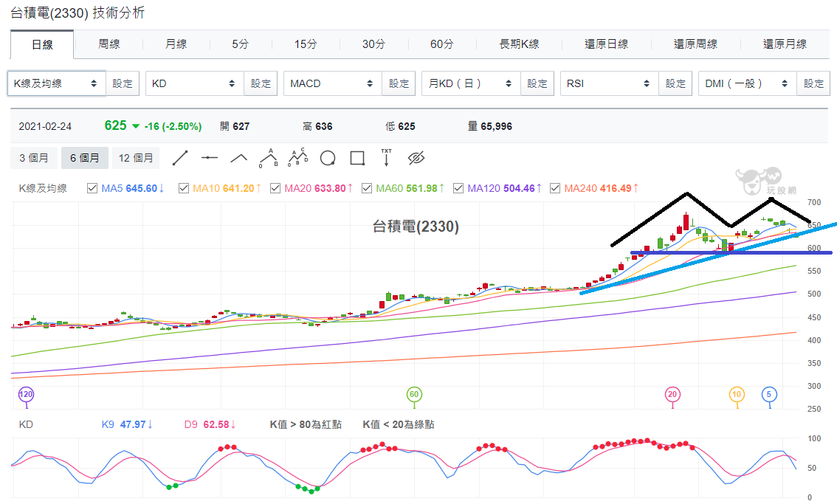
Task: Select the TXT text annotation tool
Action: (x=387, y=157)
